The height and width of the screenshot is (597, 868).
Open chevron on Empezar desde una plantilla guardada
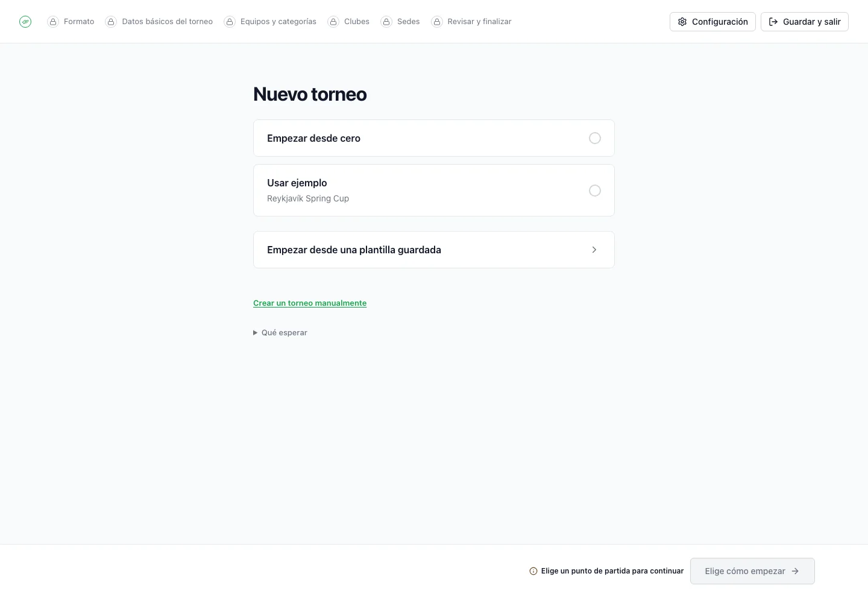(x=594, y=250)
